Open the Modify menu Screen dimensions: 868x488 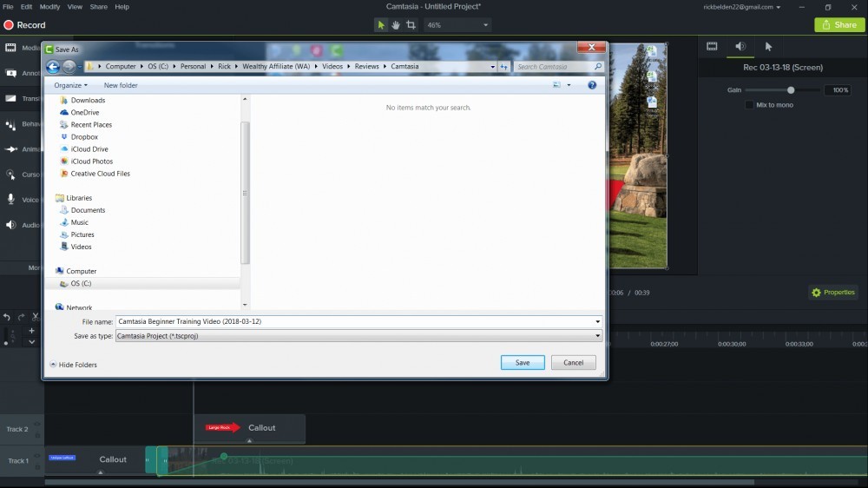pos(49,7)
